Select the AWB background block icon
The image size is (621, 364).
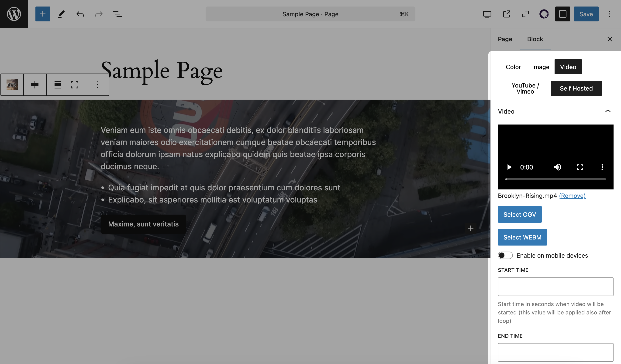pos(12,85)
